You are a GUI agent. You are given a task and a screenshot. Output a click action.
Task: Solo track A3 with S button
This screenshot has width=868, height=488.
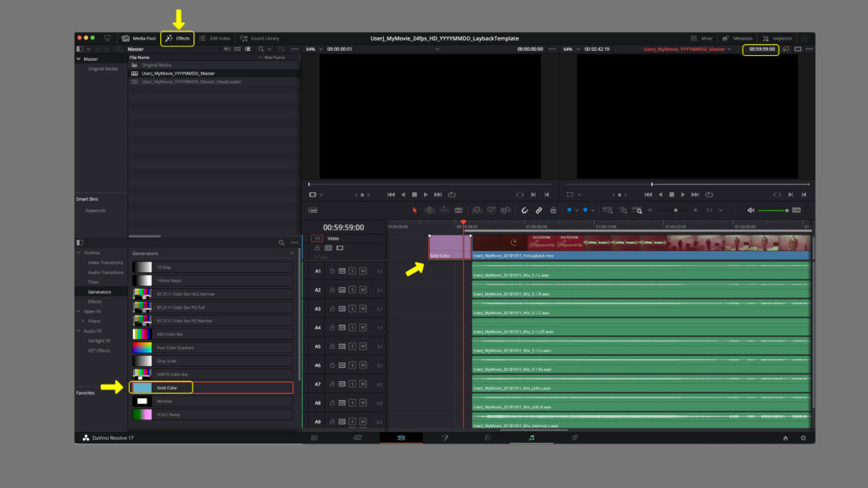click(353, 308)
